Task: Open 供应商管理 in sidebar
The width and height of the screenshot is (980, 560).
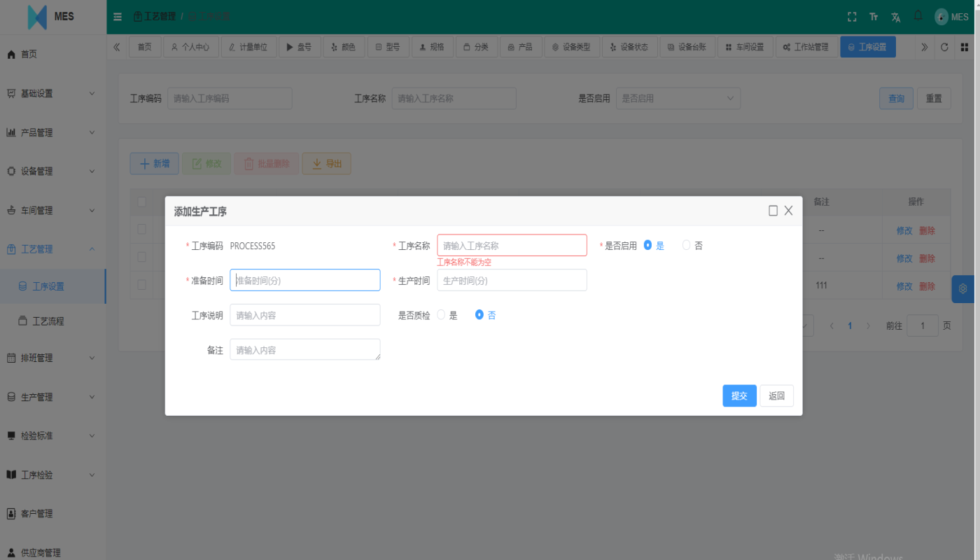Action: [x=53, y=552]
